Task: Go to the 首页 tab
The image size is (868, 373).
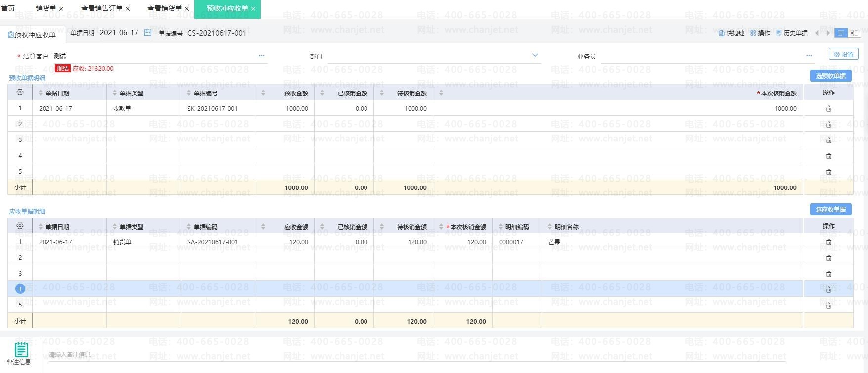Action: [x=8, y=9]
